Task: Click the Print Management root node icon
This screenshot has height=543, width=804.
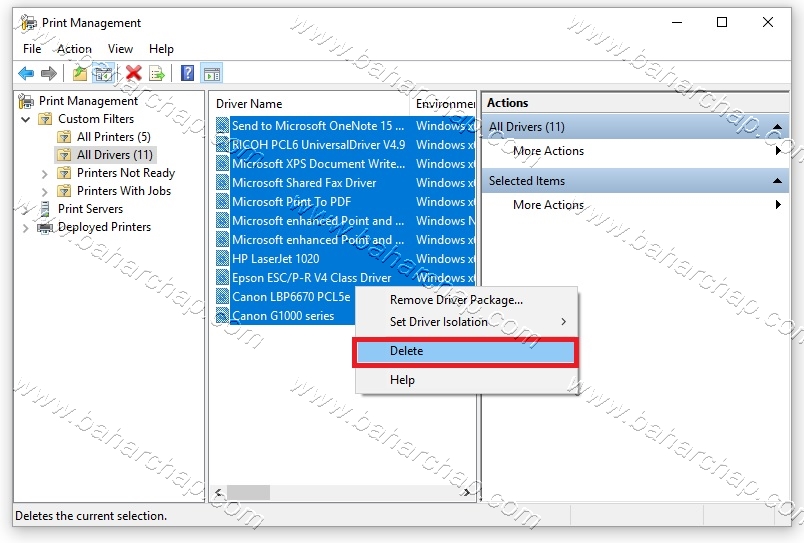Action: pos(26,101)
